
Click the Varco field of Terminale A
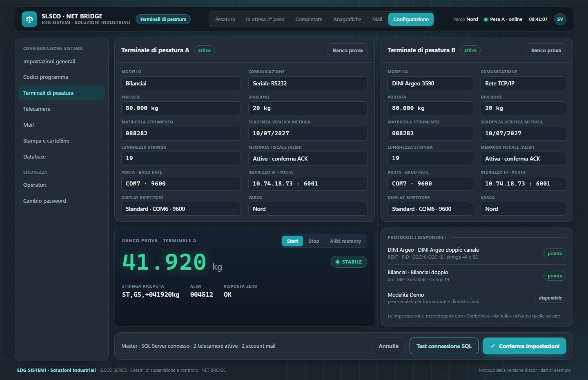click(308, 209)
